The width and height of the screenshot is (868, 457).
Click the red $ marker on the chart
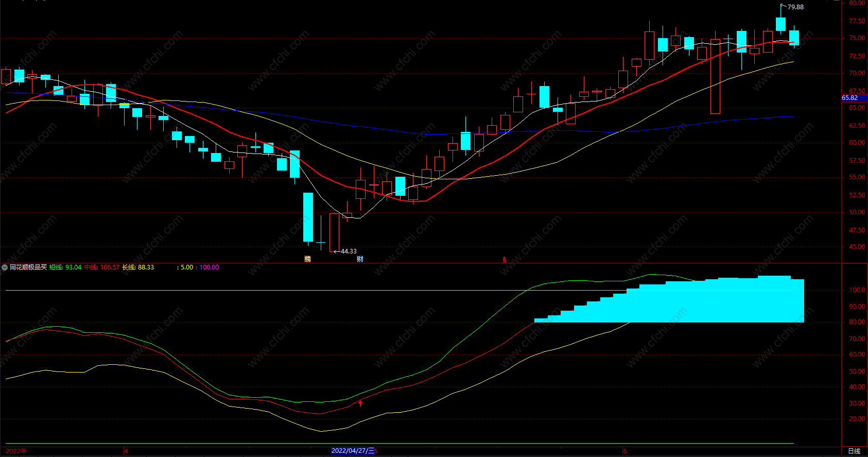[505, 260]
